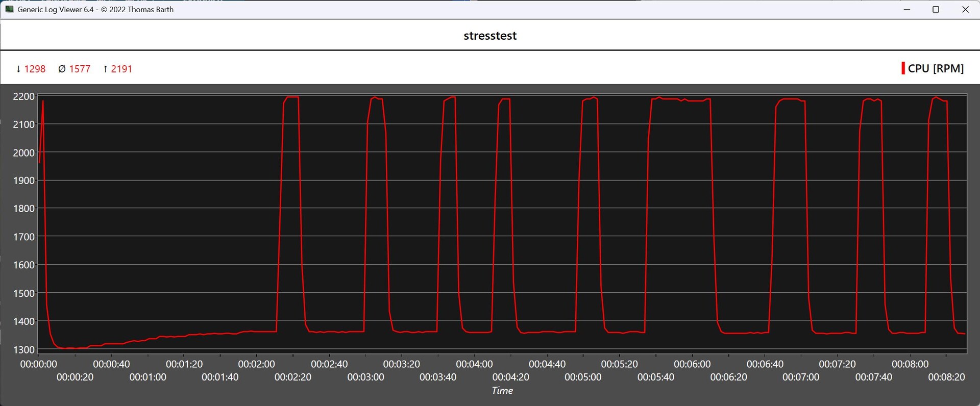The image size is (980, 406).
Task: Click the minimum value down arrow icon
Action: coord(19,69)
